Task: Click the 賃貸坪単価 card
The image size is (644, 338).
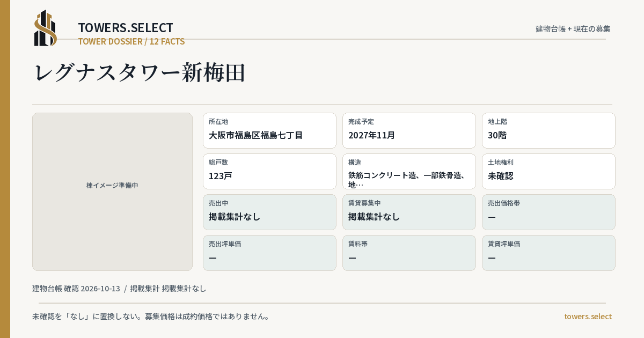Action: [x=548, y=253]
